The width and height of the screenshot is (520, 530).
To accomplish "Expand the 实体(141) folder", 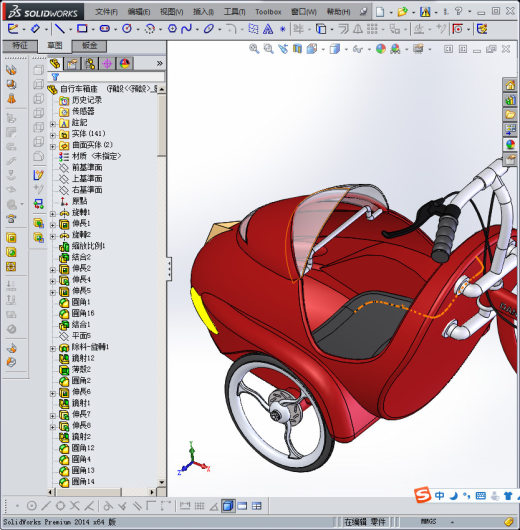I will click(52, 135).
